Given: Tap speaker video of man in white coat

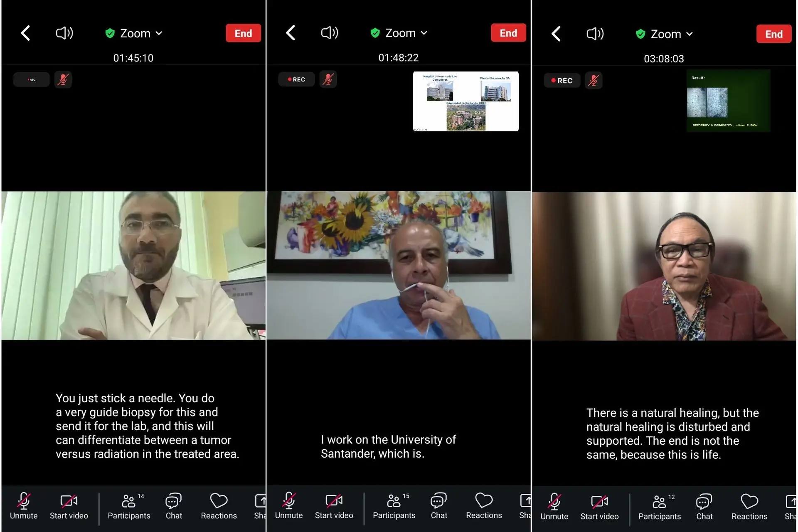Looking at the screenshot, I should [x=133, y=266].
